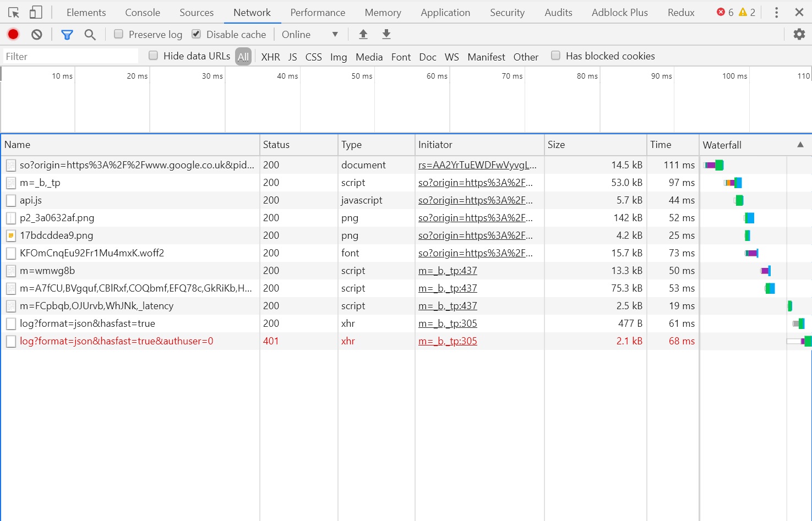812x521 pixels.
Task: Open the DevTools three-dot customize menu
Action: [776, 13]
